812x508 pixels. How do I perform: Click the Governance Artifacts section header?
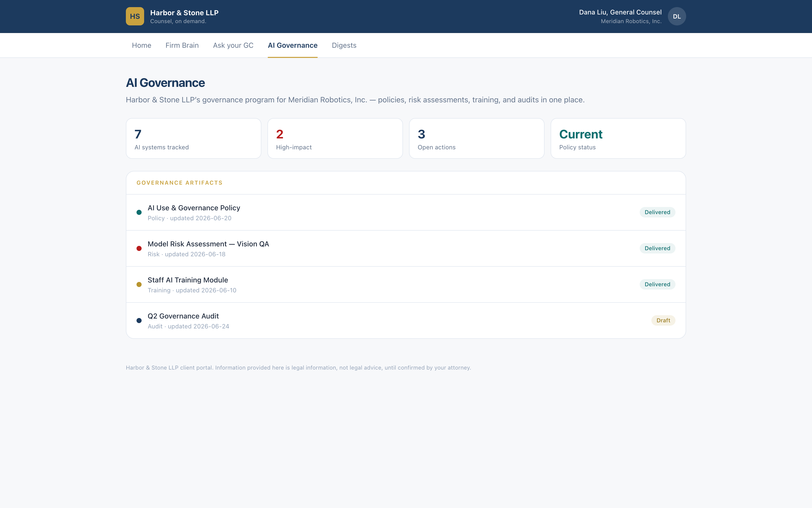(x=179, y=183)
